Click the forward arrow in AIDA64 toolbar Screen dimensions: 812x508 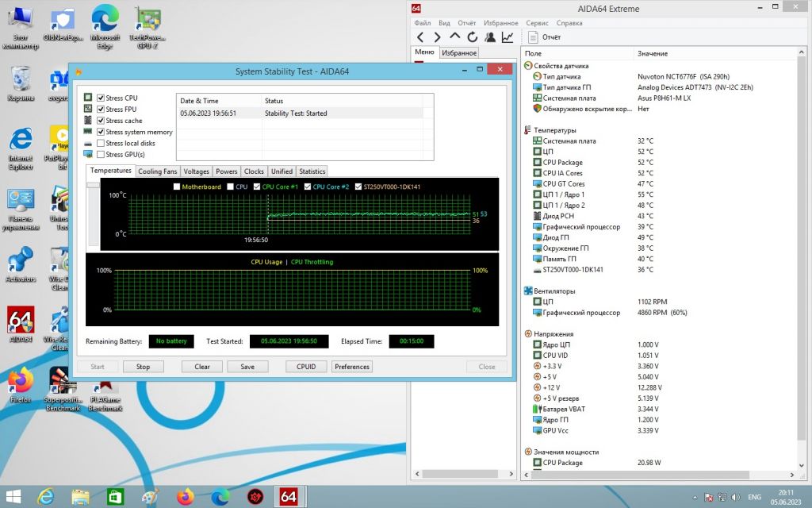click(x=438, y=37)
